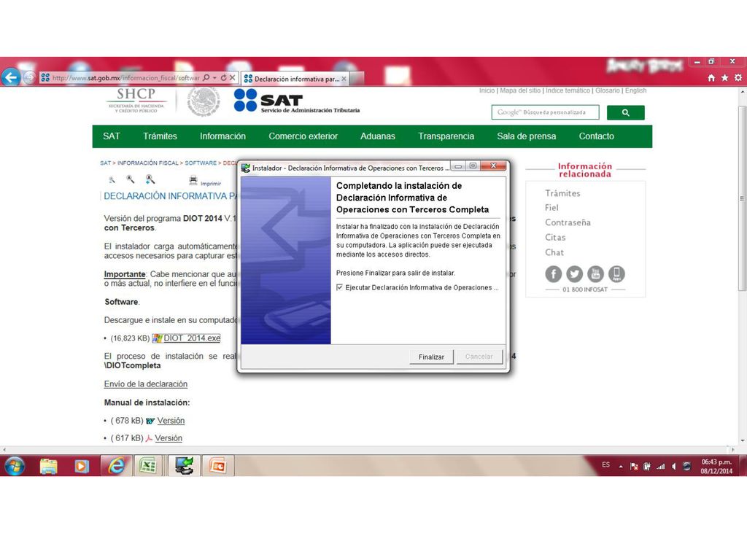
Task: Click the SHCP logo
Action: tap(136, 100)
